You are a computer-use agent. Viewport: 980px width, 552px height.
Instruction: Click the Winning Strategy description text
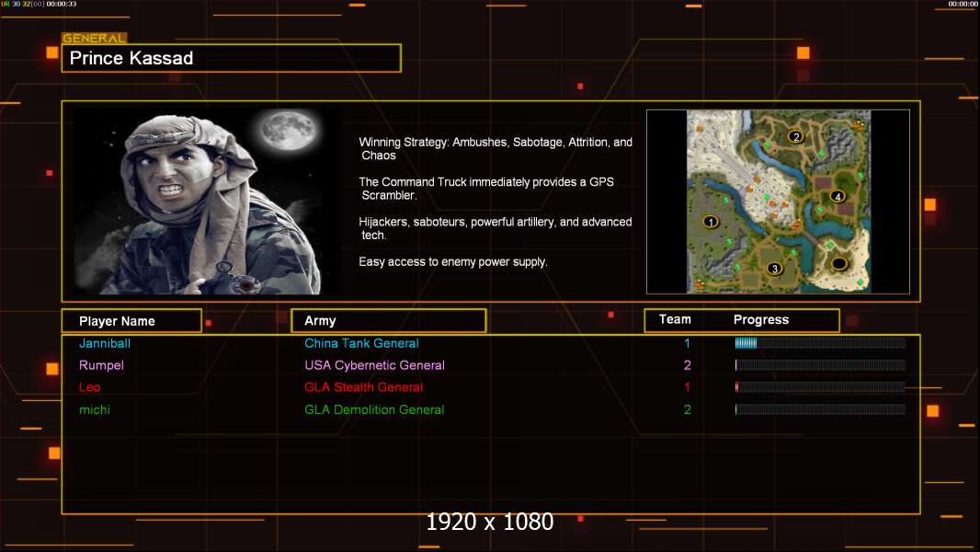pyautogui.click(x=496, y=149)
